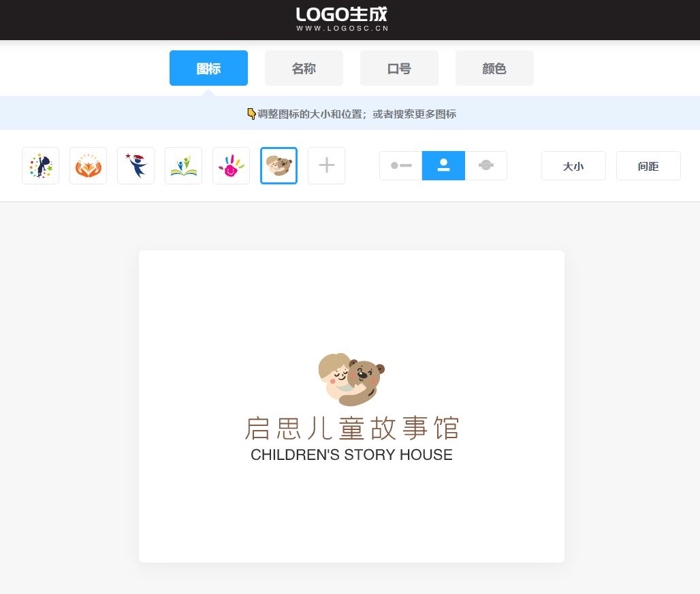The width and height of the screenshot is (700, 594).
Task: Set icon-above-text stacked layout
Action: click(443, 165)
